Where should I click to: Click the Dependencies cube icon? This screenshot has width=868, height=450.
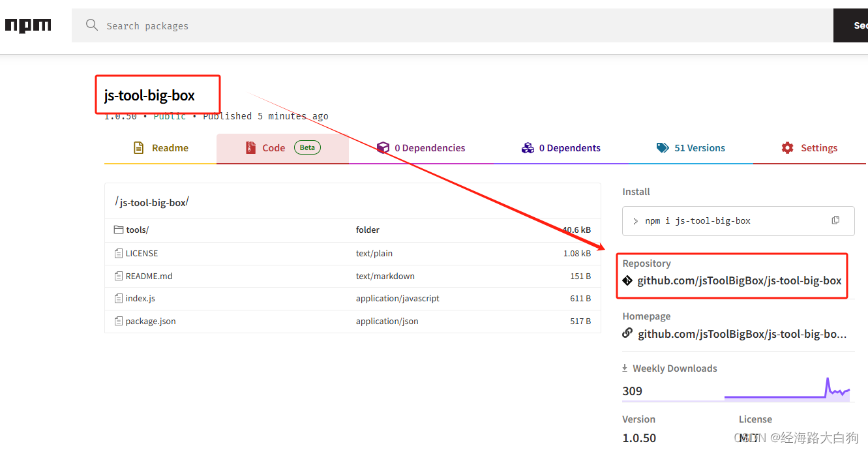click(x=383, y=148)
